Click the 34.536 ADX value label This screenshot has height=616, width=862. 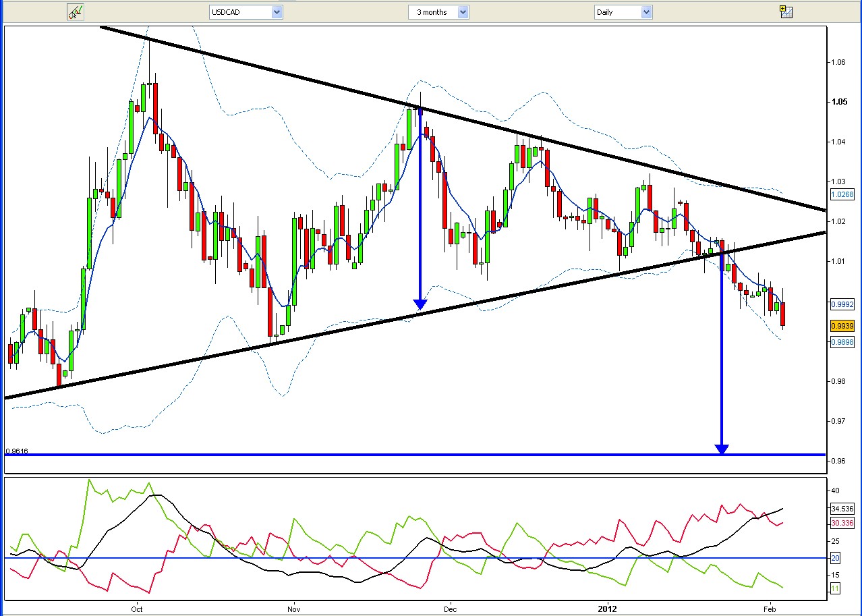[843, 509]
